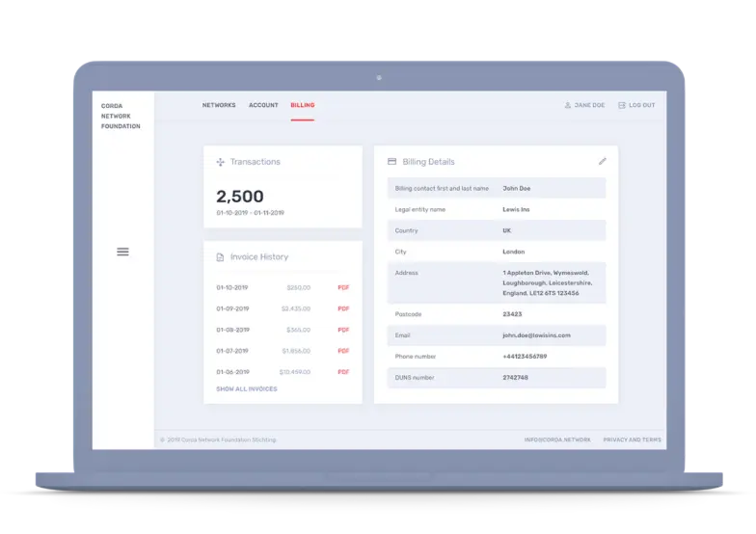Click the Transactions card heading
Viewport: 756px width, 534px height.
coord(255,162)
